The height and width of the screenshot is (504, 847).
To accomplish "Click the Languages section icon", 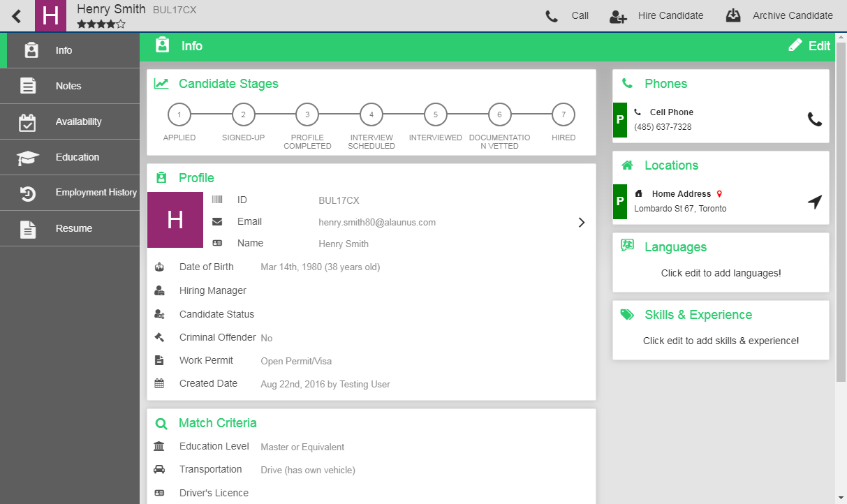I will (627, 245).
